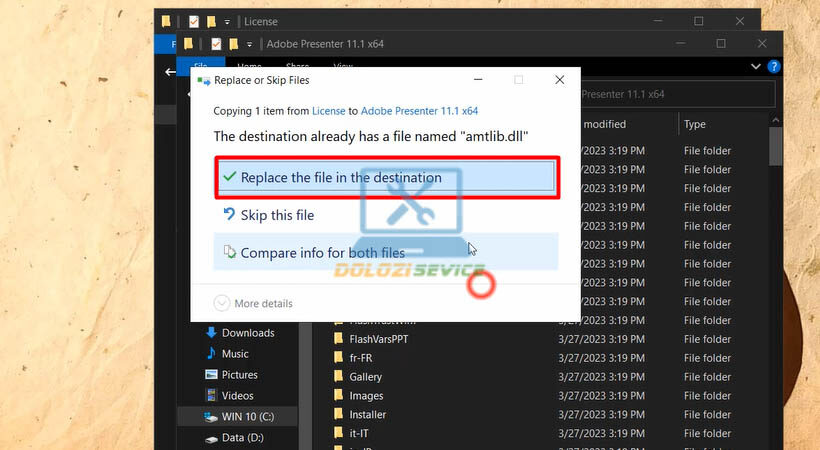Close the Replace or Skip Files dialog

click(x=559, y=80)
